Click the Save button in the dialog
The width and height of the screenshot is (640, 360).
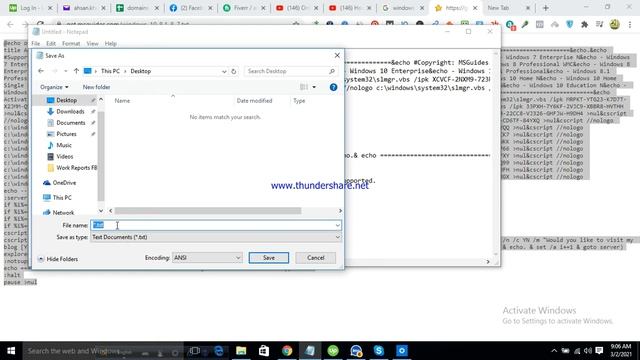269,258
